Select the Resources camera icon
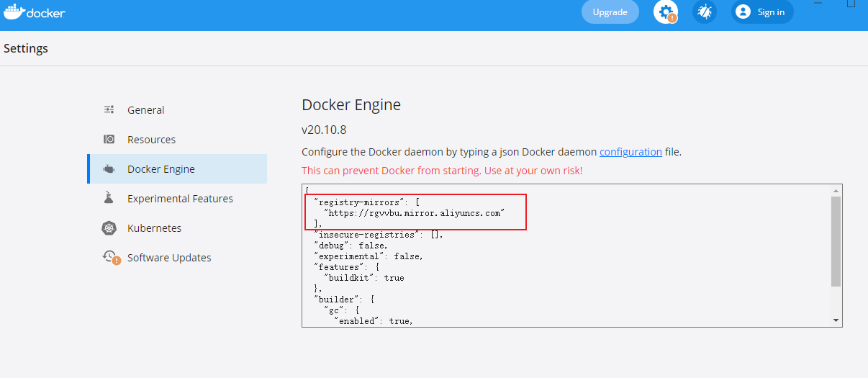This screenshot has height=378, width=868. pyautogui.click(x=109, y=139)
